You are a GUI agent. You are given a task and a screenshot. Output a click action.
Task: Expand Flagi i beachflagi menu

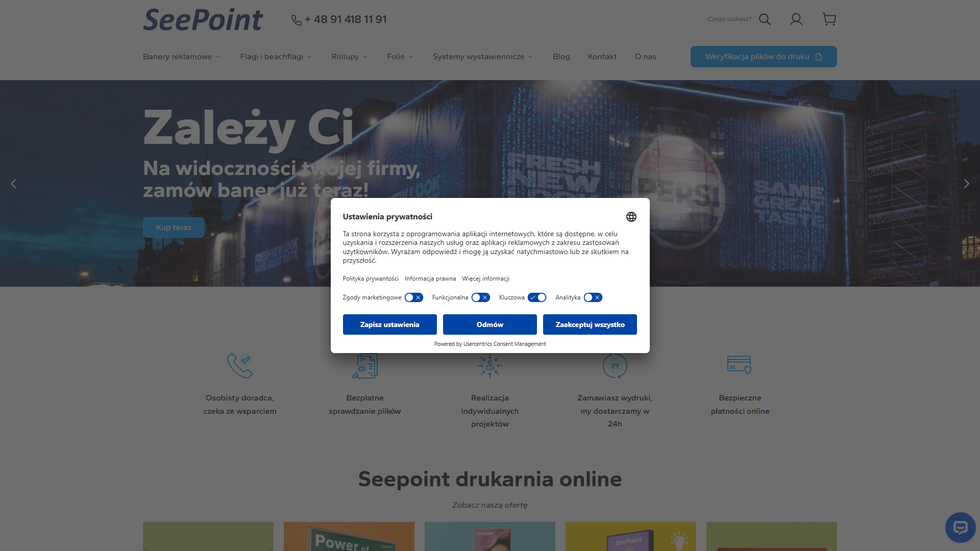(x=276, y=57)
